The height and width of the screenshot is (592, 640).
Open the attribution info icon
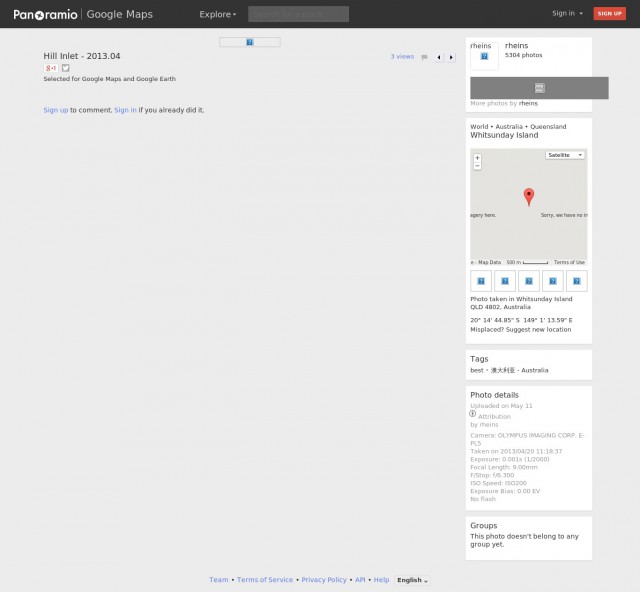pyautogui.click(x=473, y=414)
